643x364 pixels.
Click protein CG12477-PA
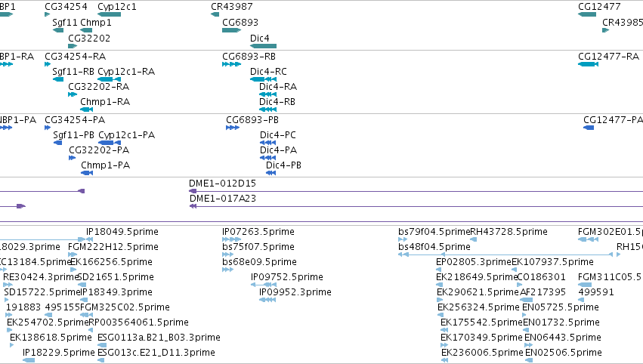(613, 119)
